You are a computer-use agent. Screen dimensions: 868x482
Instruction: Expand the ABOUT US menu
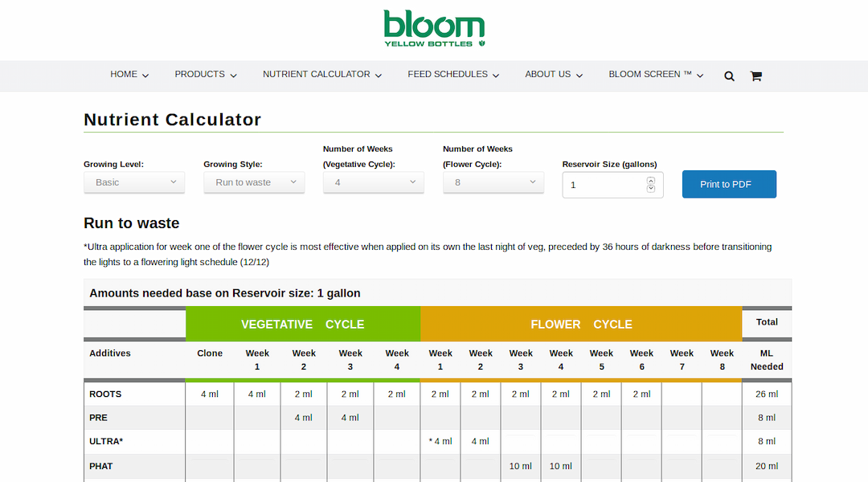pyautogui.click(x=554, y=75)
